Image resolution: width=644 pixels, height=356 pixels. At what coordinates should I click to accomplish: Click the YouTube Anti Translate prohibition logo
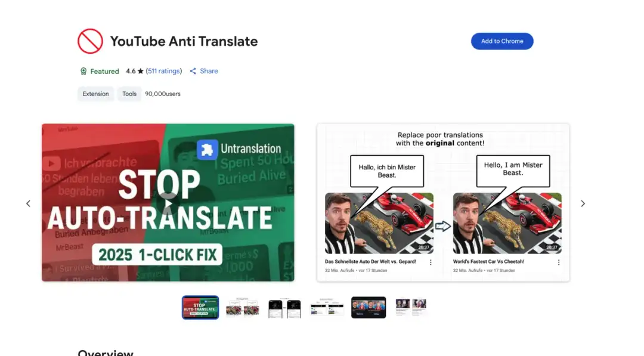pyautogui.click(x=90, y=41)
